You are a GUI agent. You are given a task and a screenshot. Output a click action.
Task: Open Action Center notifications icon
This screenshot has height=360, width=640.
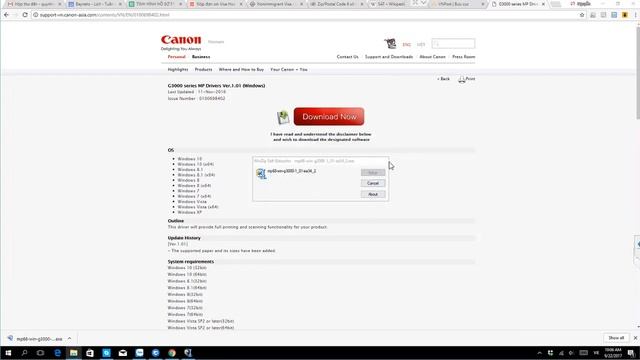point(631,353)
